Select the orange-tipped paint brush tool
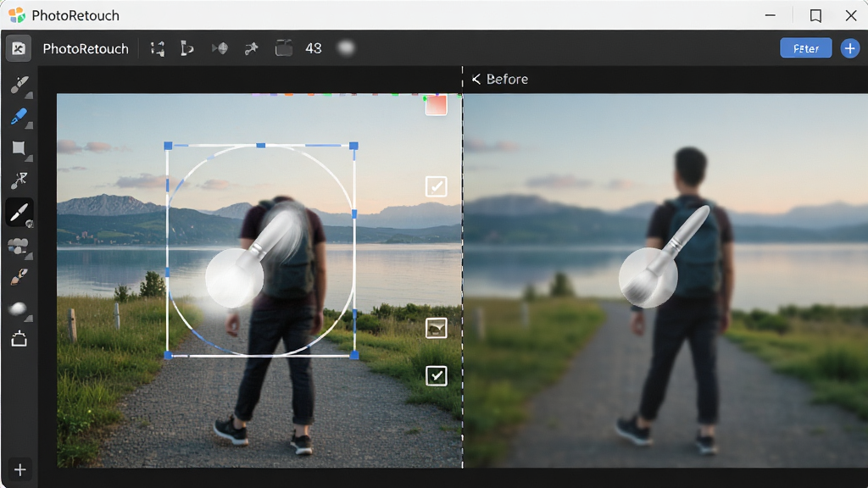 click(19, 277)
